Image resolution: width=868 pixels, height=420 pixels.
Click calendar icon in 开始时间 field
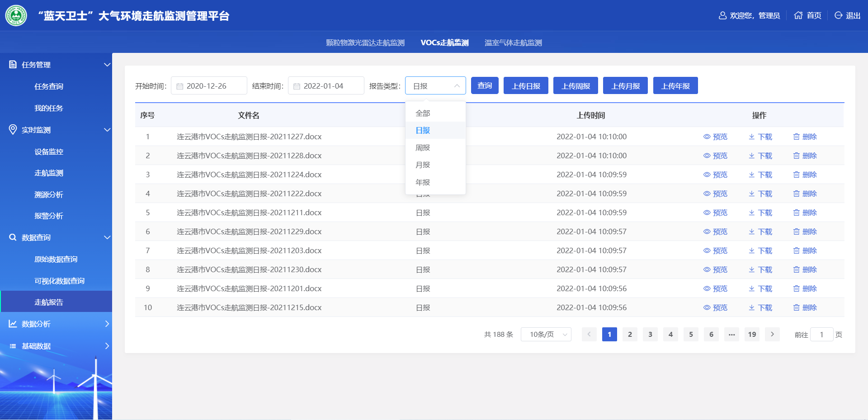(x=180, y=86)
